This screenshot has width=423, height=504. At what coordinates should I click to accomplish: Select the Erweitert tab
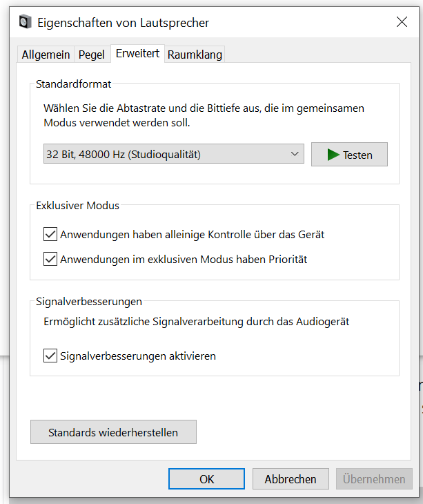click(x=137, y=54)
